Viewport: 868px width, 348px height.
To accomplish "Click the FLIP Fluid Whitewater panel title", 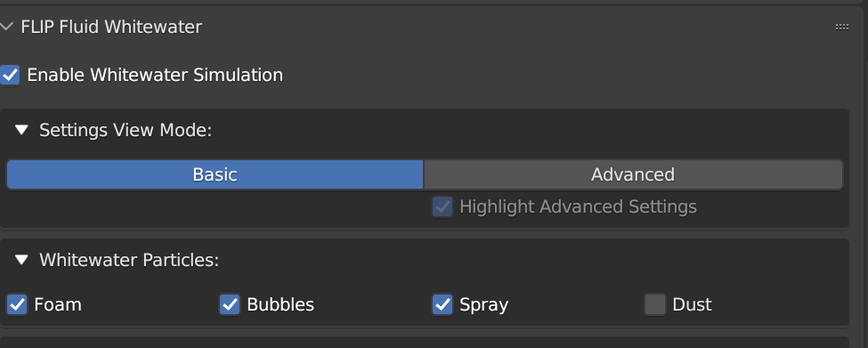I will (x=111, y=27).
